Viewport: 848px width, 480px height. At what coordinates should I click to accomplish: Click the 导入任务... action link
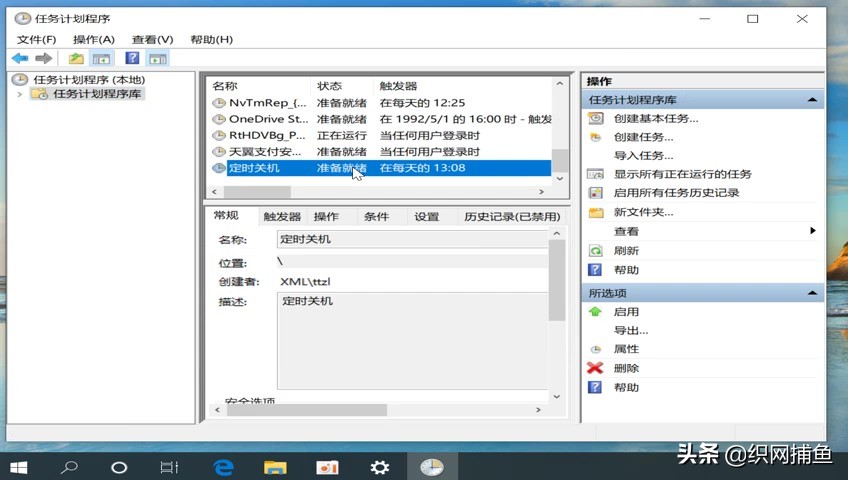tap(644, 156)
